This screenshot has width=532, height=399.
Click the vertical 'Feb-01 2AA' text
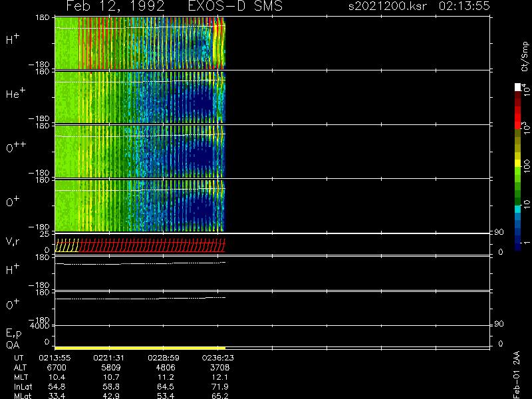tap(517, 374)
